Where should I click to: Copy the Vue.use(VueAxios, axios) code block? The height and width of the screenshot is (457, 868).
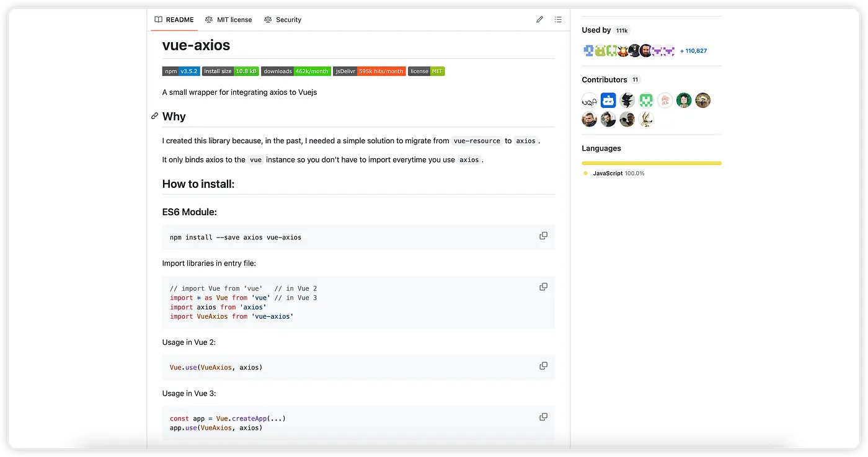click(x=543, y=366)
